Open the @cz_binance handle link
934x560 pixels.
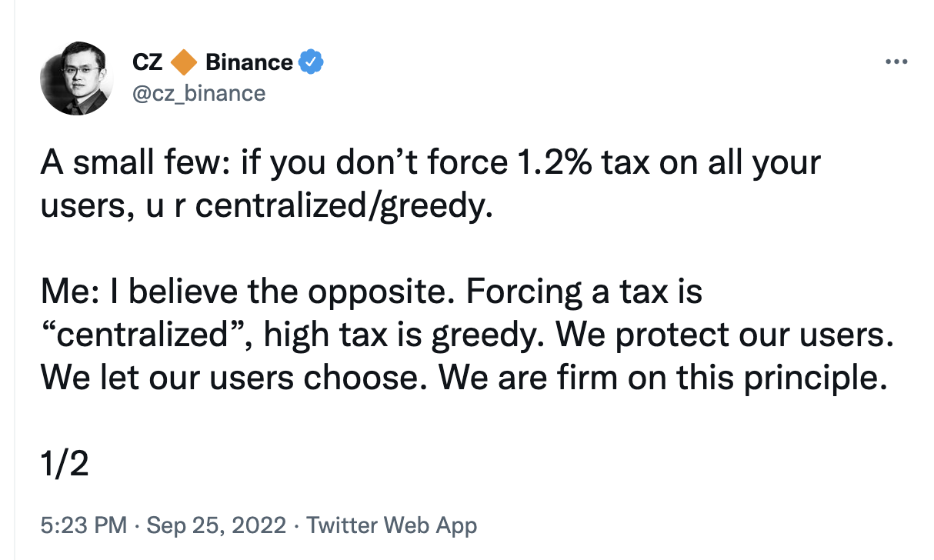pos(199,94)
